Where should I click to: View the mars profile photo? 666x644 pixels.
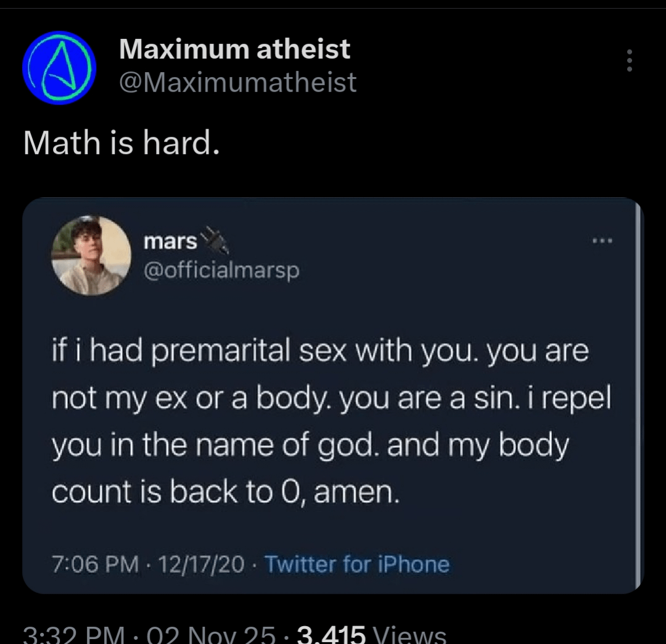pos(91,255)
